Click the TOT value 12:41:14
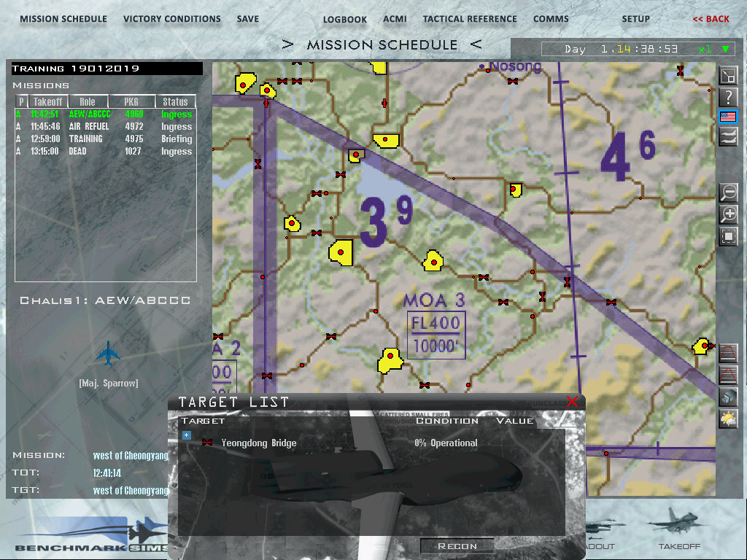Image resolution: width=747 pixels, height=560 pixels. tap(107, 472)
